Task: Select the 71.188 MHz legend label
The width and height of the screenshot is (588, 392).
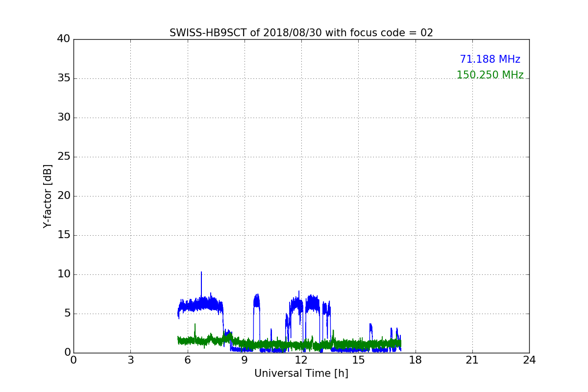Action: click(490, 59)
